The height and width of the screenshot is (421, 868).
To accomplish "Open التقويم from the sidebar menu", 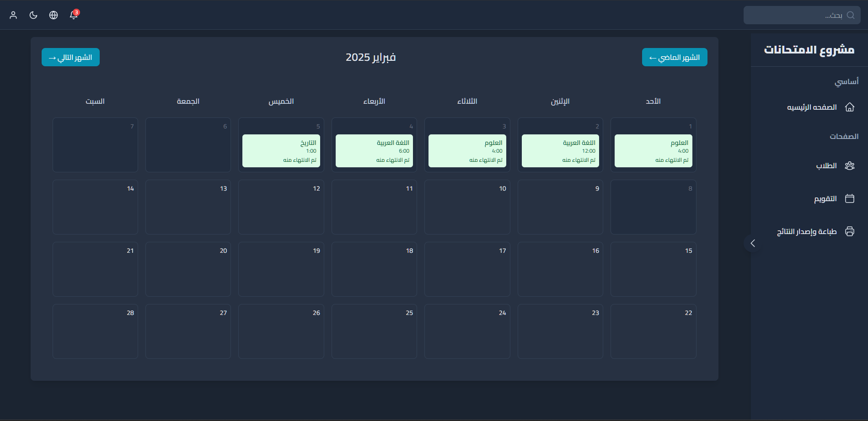I will pyautogui.click(x=826, y=198).
